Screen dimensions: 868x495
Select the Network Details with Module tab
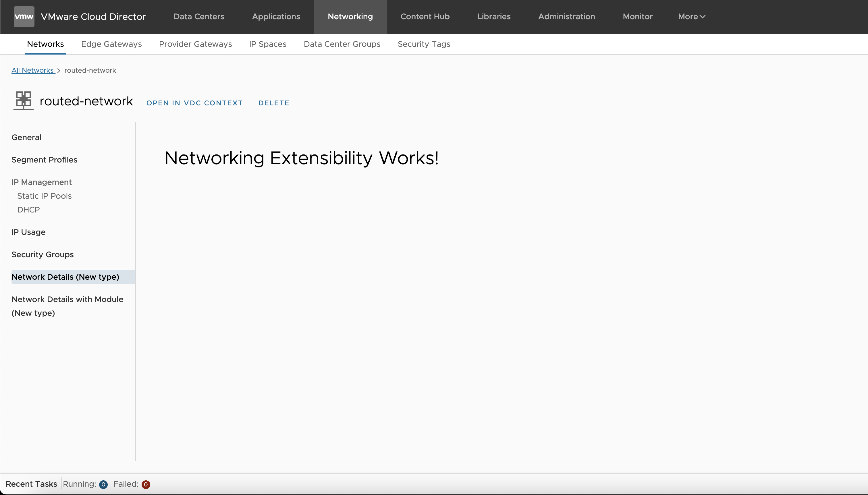(x=67, y=305)
